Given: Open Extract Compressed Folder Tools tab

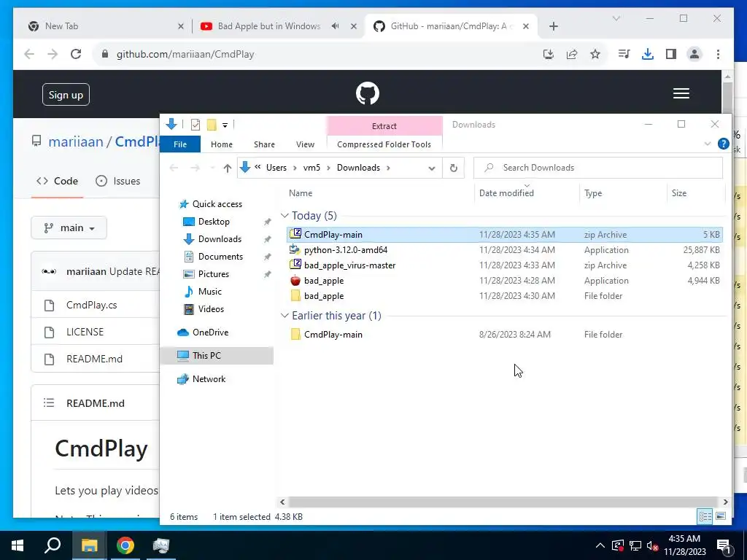Looking at the screenshot, I should click(384, 144).
